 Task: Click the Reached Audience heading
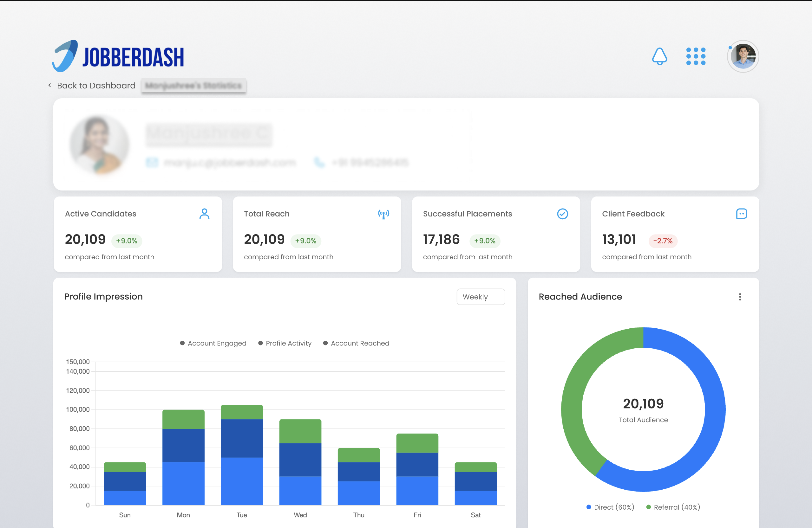point(580,297)
